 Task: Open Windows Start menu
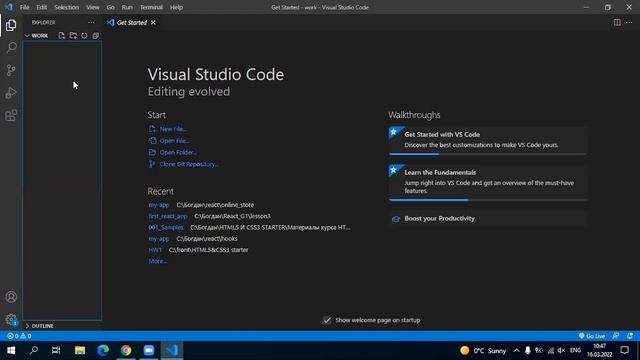point(11,350)
